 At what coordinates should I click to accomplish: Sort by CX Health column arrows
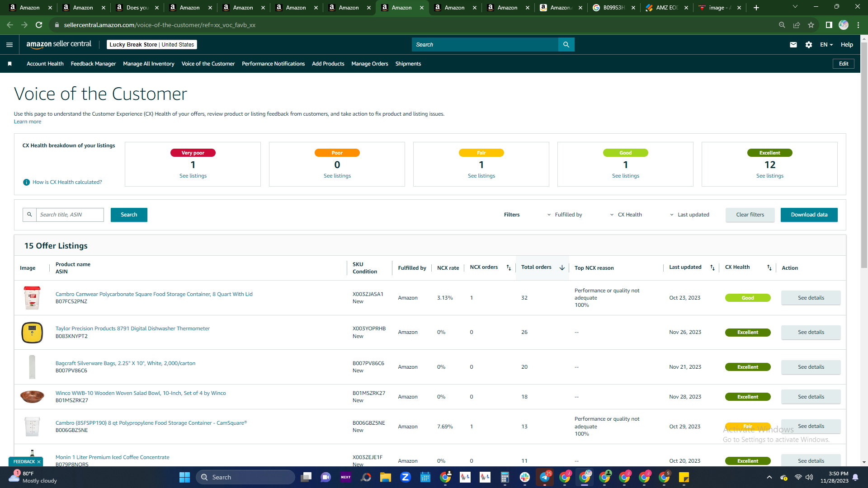[x=769, y=267]
